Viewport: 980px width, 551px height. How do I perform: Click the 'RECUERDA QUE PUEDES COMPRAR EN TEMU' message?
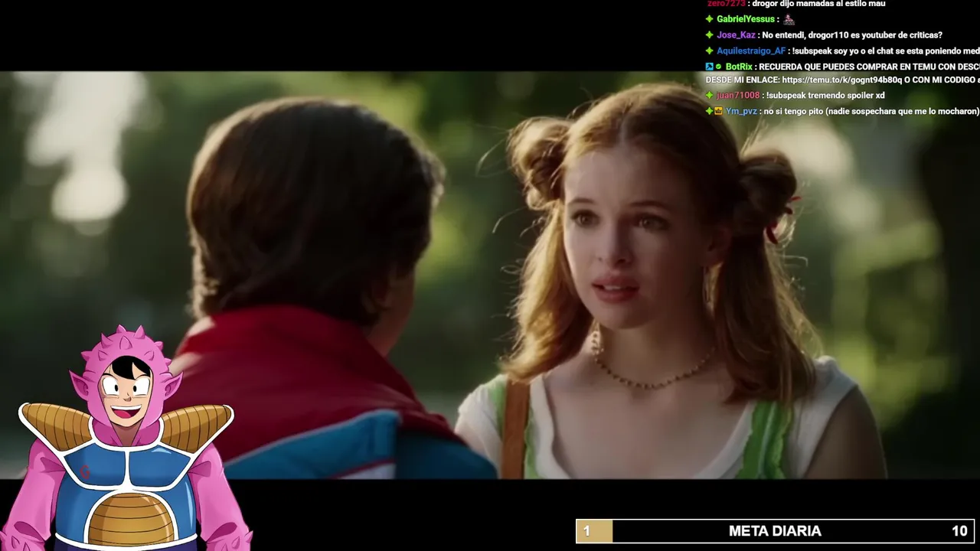pos(842,73)
